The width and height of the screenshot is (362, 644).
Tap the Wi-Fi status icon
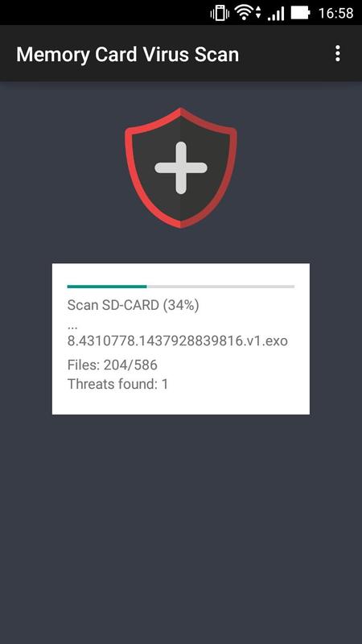(x=244, y=13)
